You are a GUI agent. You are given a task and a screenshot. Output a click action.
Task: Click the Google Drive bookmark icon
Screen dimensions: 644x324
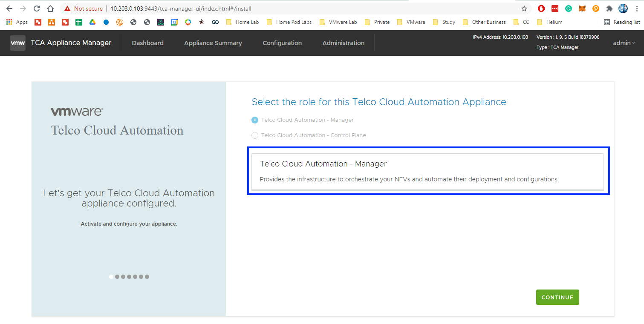(x=92, y=22)
